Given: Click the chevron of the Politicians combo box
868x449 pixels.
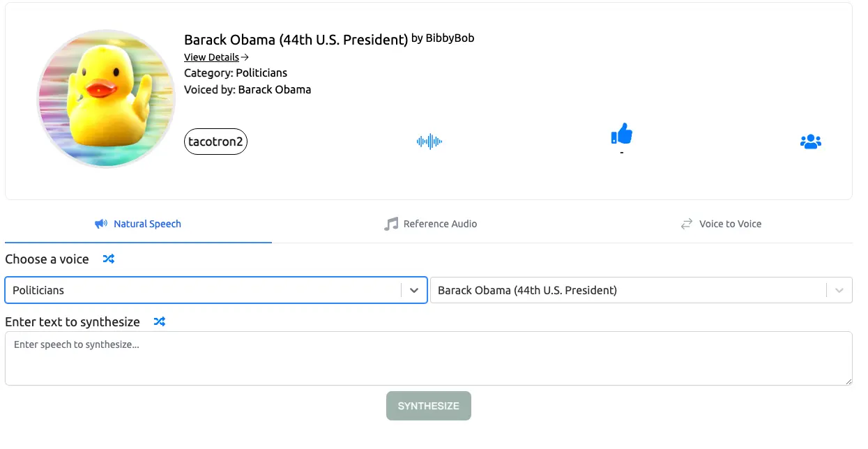Looking at the screenshot, I should click(414, 290).
